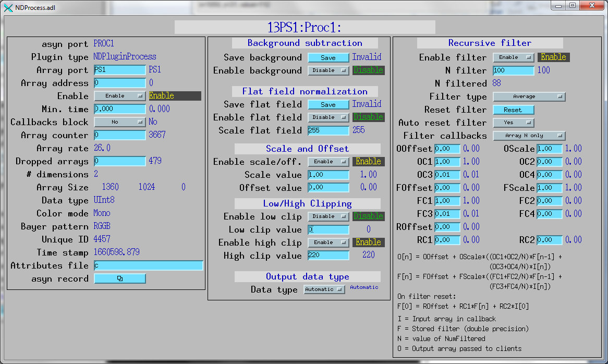Toggle the Enable background Disable menu
This screenshot has height=364, width=608.
click(x=328, y=70)
